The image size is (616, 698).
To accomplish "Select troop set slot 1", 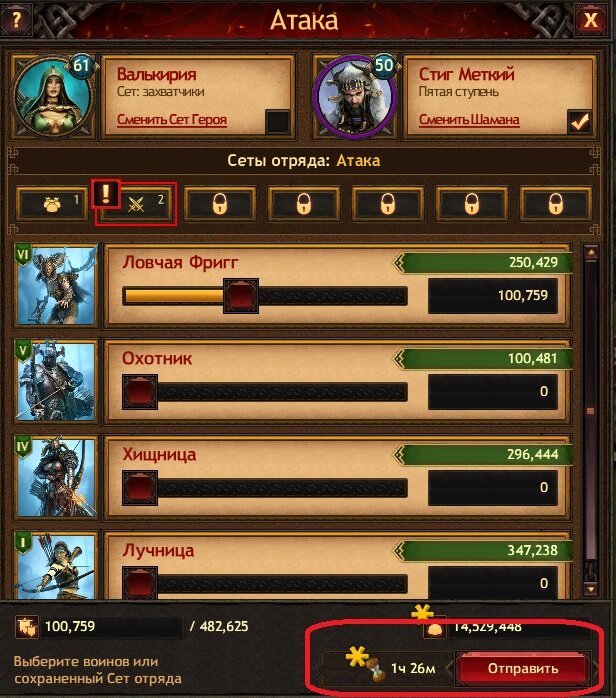I will pyautogui.click(x=53, y=204).
